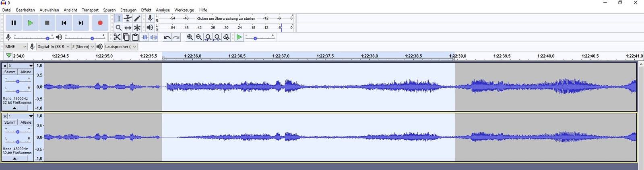Image resolution: width=644 pixels, height=170 pixels.
Task: Click recording meter to start monitoring
Action: (225, 19)
